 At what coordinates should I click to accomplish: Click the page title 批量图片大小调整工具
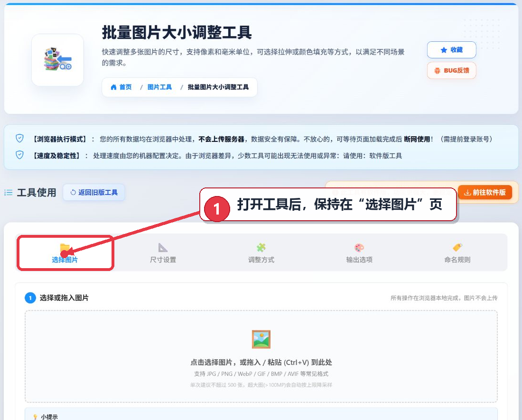[177, 33]
